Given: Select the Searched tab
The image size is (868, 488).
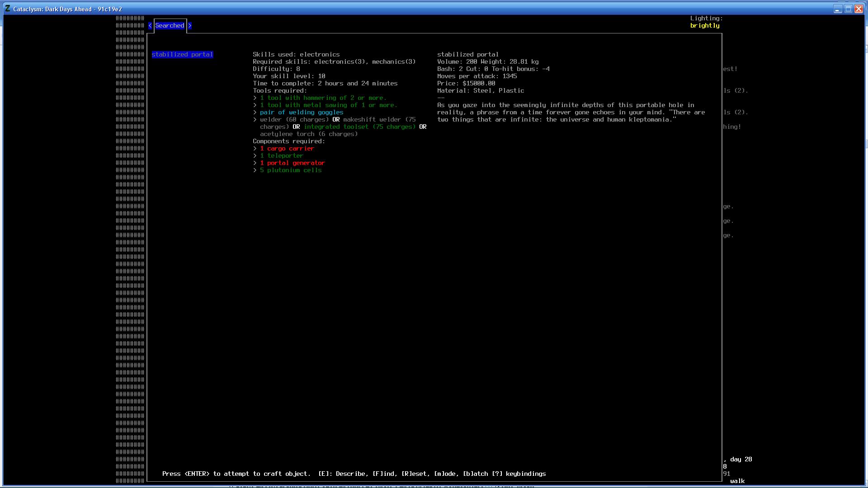Looking at the screenshot, I should [x=170, y=26].
